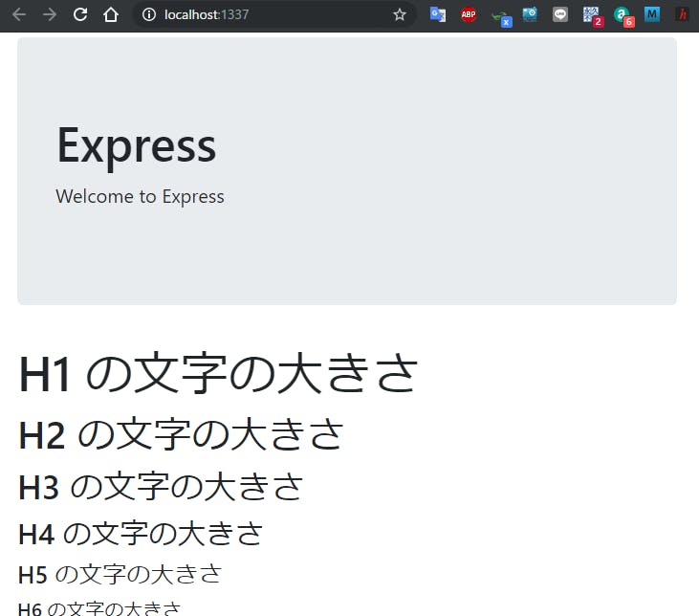Click the 'Welcome to Express' text
Viewport: 699px width, 616px height.
click(x=140, y=197)
